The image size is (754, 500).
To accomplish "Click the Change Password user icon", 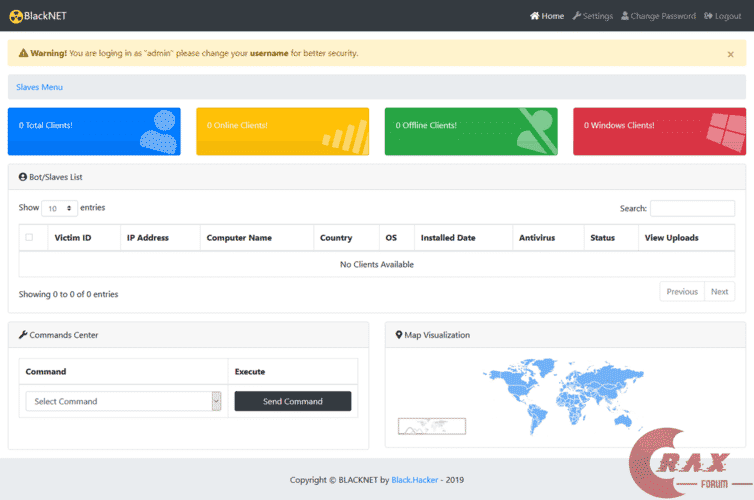I will (625, 16).
